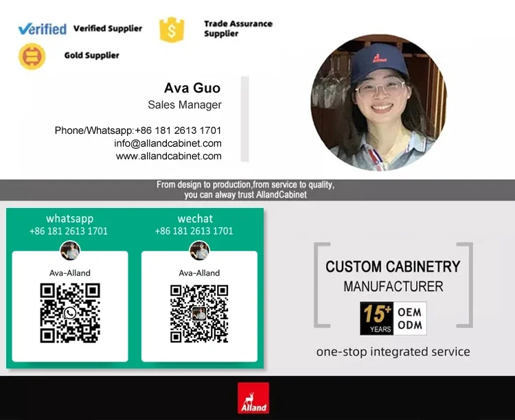The height and width of the screenshot is (420, 515).
Task: Click 'you can alway trust AllandCabinet' line
Action: coord(245,195)
